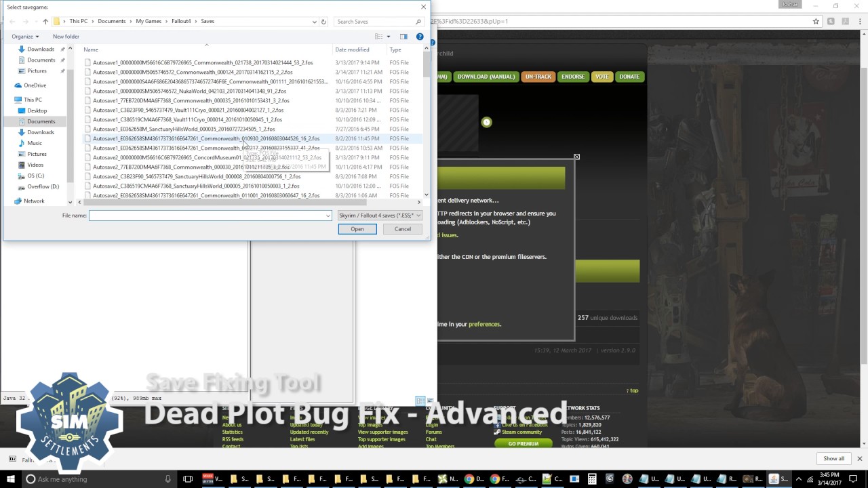Select Videos folder in navigation pane
Viewport: 868px width, 488px height.
click(x=35, y=165)
